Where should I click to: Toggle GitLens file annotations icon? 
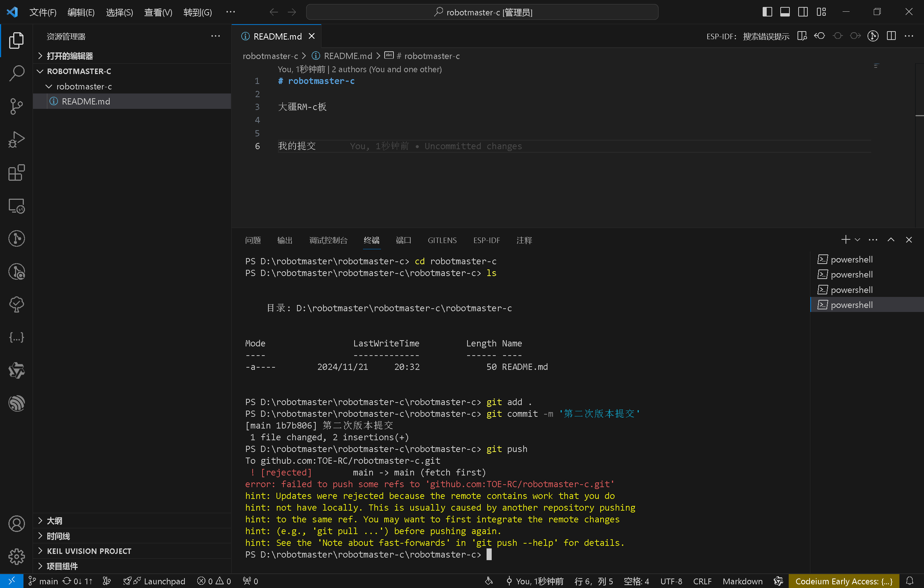click(x=873, y=36)
